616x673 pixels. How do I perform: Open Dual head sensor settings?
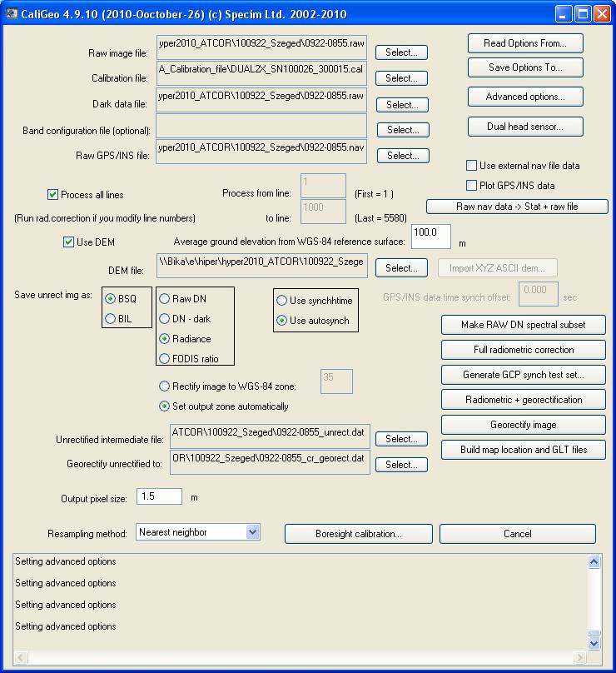click(x=525, y=127)
